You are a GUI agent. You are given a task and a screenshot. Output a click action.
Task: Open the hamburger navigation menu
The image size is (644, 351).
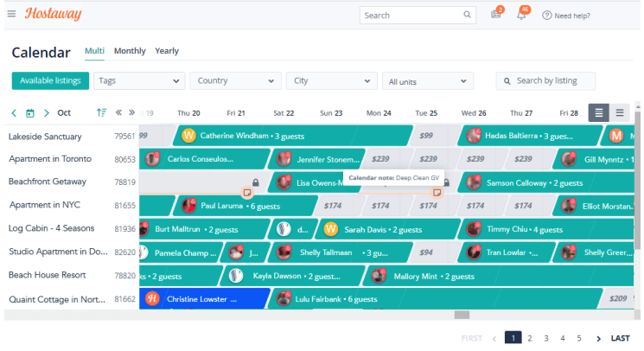11,14
